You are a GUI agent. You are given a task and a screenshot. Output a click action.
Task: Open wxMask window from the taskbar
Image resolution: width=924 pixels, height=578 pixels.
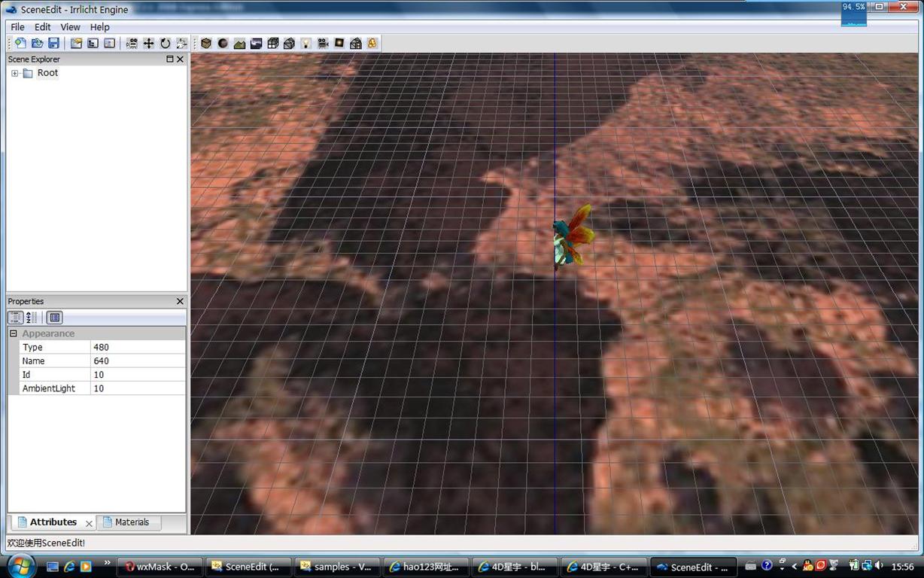pyautogui.click(x=160, y=567)
